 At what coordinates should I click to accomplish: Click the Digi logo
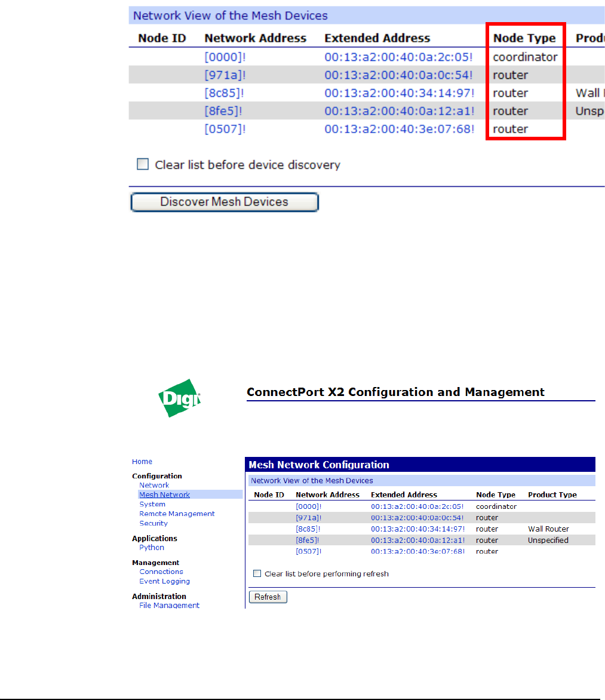[180, 398]
